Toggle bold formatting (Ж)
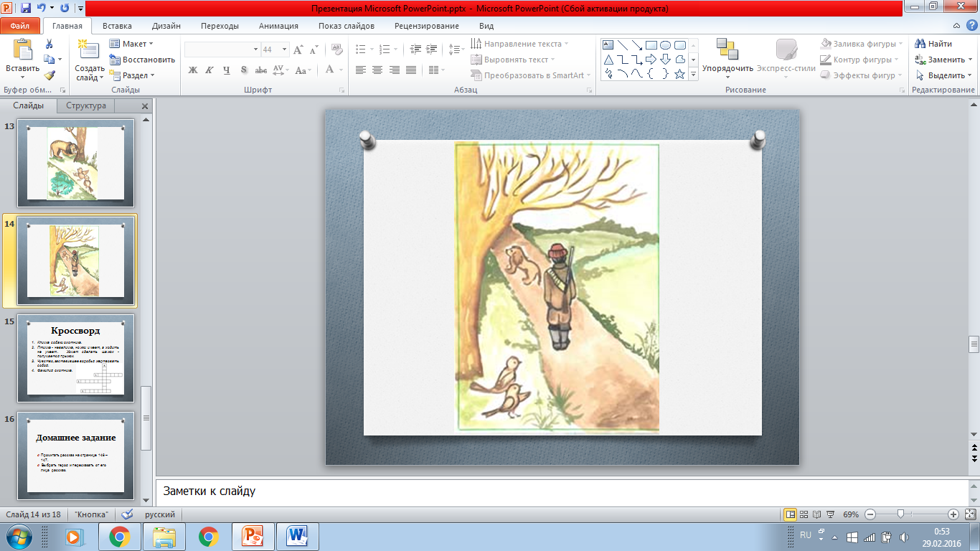The image size is (980, 551). pos(193,70)
